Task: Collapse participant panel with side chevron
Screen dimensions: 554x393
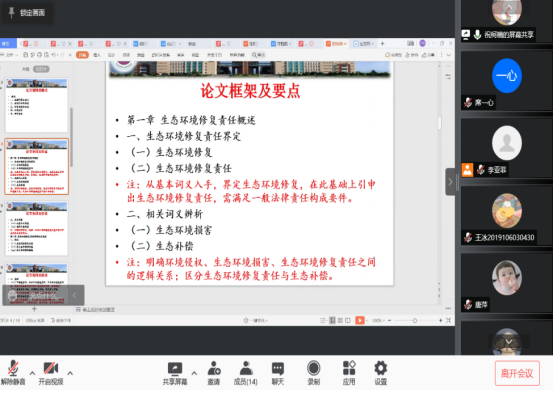Action: 450,182
